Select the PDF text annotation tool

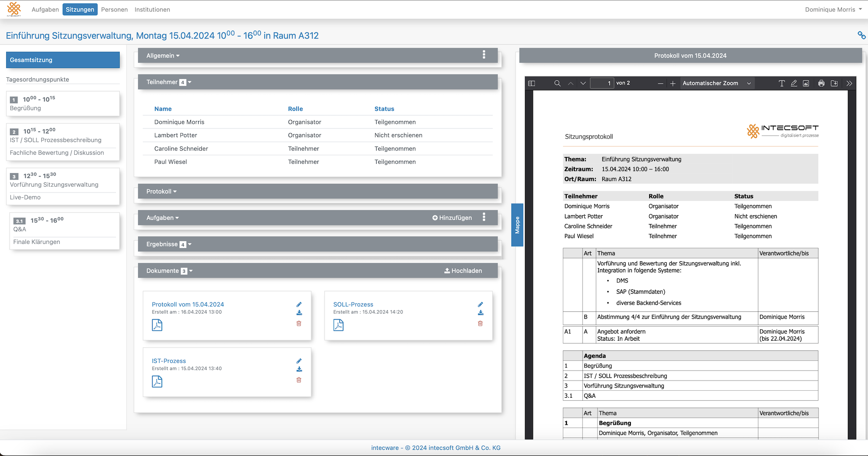click(781, 83)
